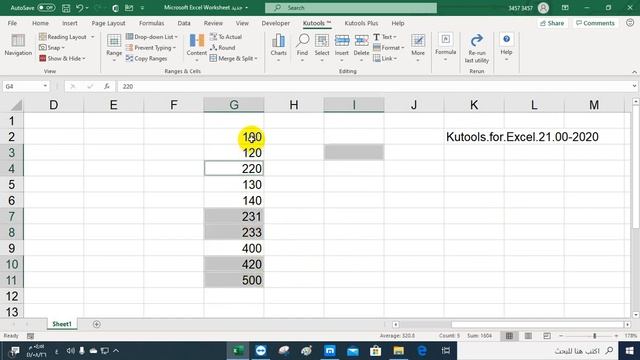
Task: Switch to Page Break Preview in status bar
Action: (x=547, y=336)
